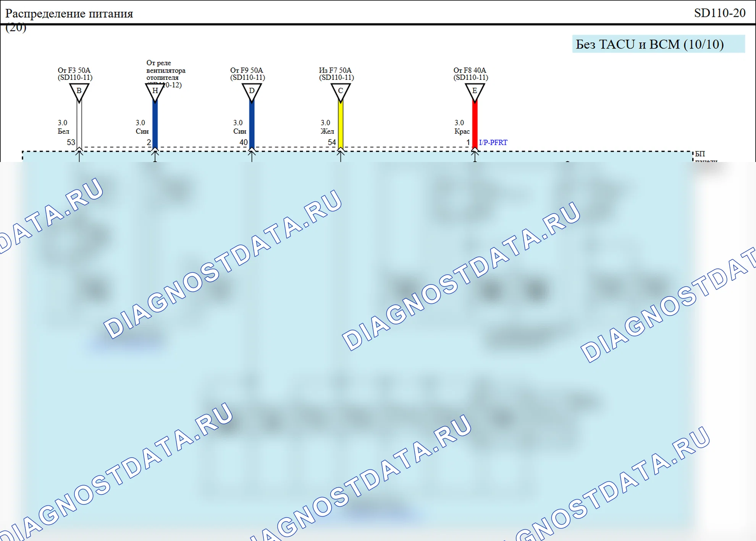Click pin number 54 on the yellow wire
The height and width of the screenshot is (541, 756).
coord(332,143)
